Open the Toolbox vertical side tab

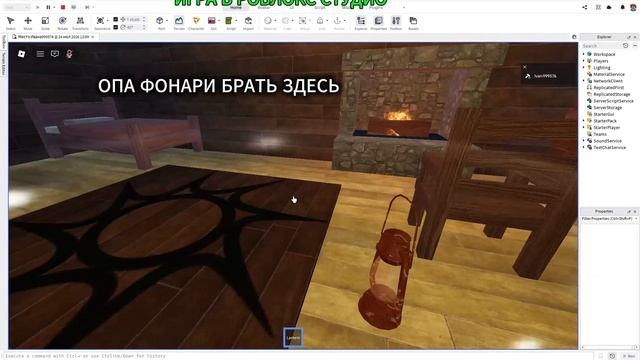(x=4, y=42)
